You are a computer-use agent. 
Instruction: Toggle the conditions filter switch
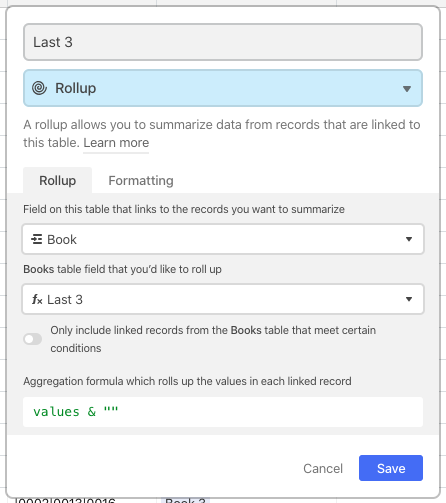(33, 339)
